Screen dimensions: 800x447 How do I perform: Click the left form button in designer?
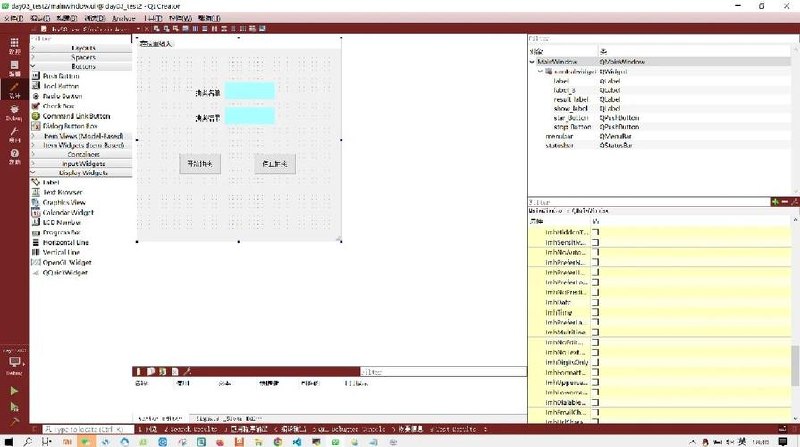pyautogui.click(x=200, y=164)
